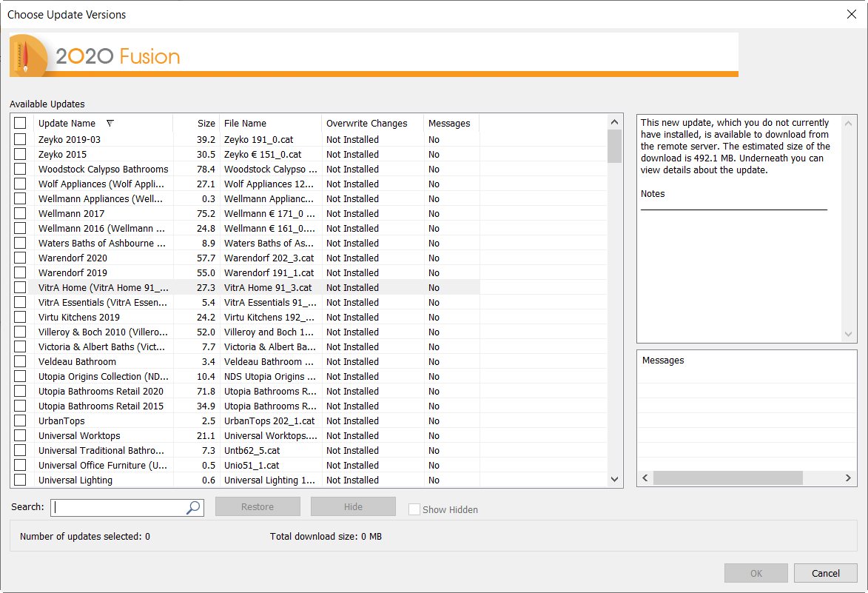
Task: Tick the Veldeau Bathroom checkbox
Action: (20, 361)
